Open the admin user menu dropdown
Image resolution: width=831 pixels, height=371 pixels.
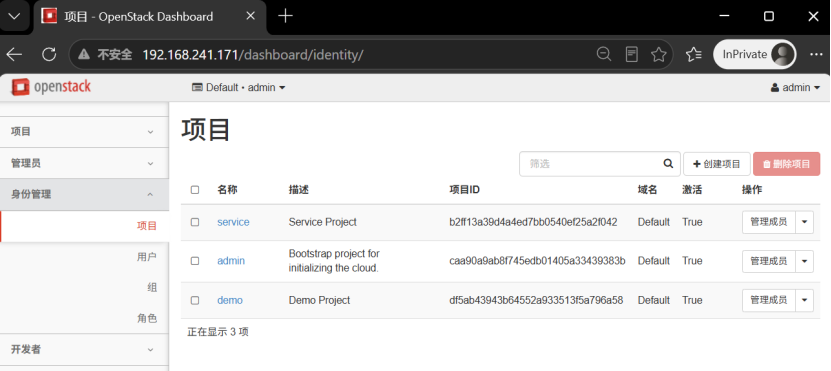(795, 87)
